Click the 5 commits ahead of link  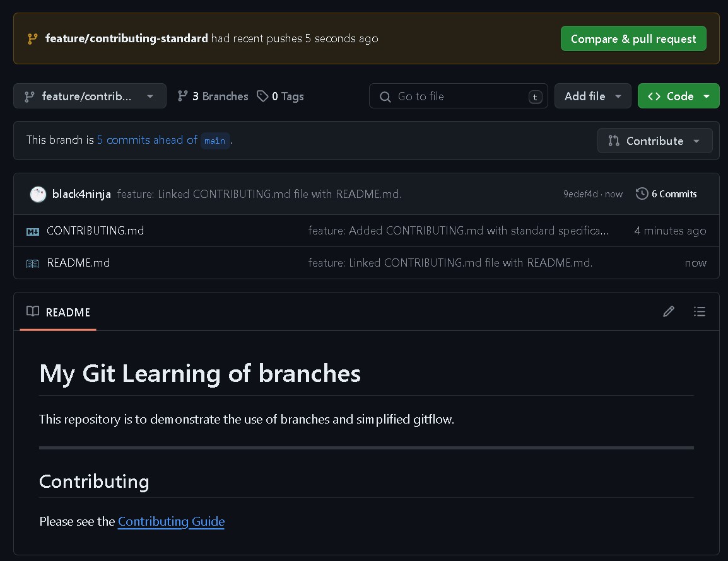tap(147, 140)
